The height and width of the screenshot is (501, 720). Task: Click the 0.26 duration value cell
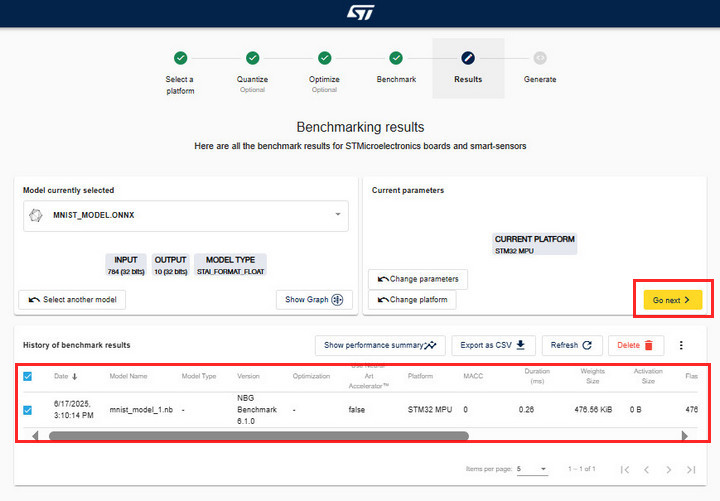tap(526, 410)
